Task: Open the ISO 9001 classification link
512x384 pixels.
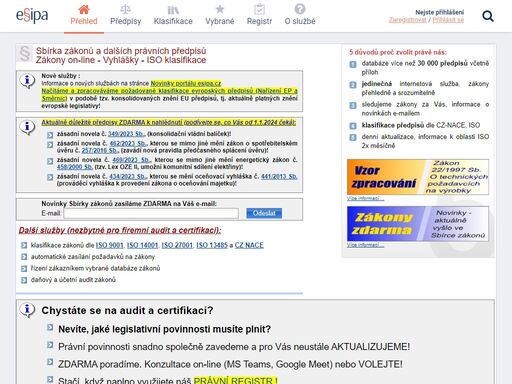Action: coord(110,245)
